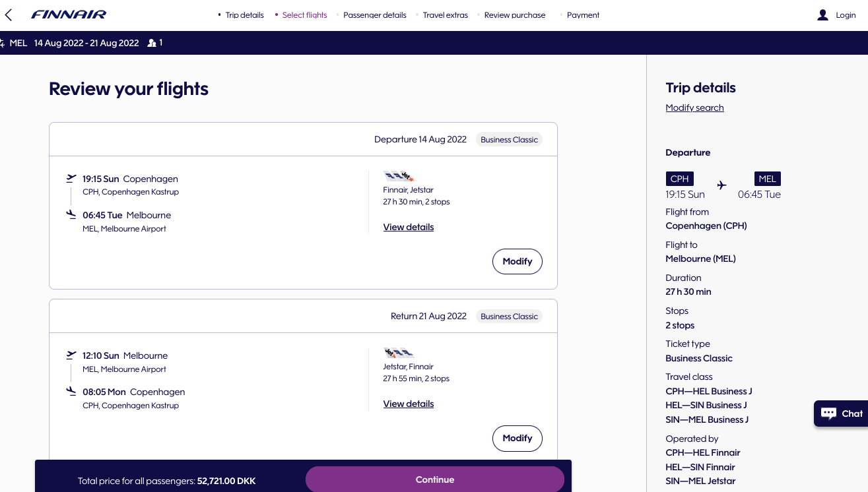Click the Login user profile icon
Viewport: 868px width, 492px height.
click(822, 15)
